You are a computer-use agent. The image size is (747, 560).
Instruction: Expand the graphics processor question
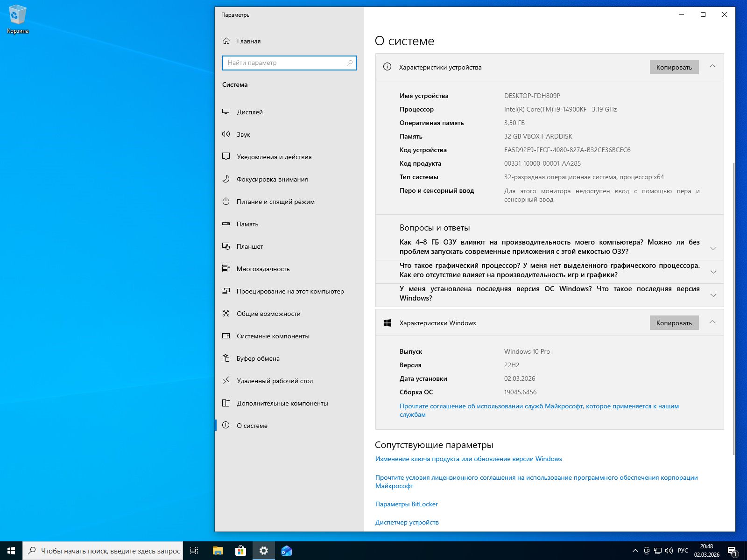point(713,271)
